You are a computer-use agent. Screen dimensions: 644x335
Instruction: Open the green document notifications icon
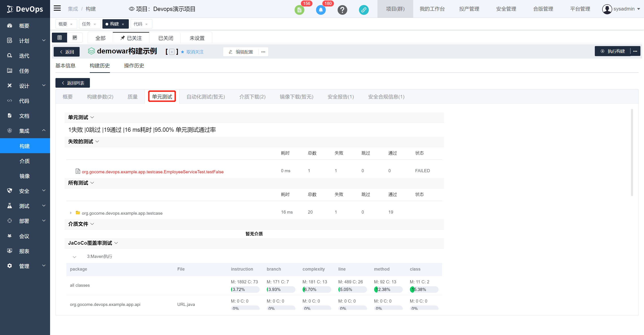pos(299,10)
